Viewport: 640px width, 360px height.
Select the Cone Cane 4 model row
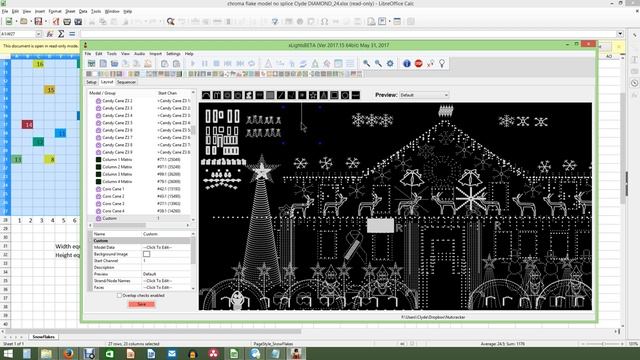click(139, 211)
